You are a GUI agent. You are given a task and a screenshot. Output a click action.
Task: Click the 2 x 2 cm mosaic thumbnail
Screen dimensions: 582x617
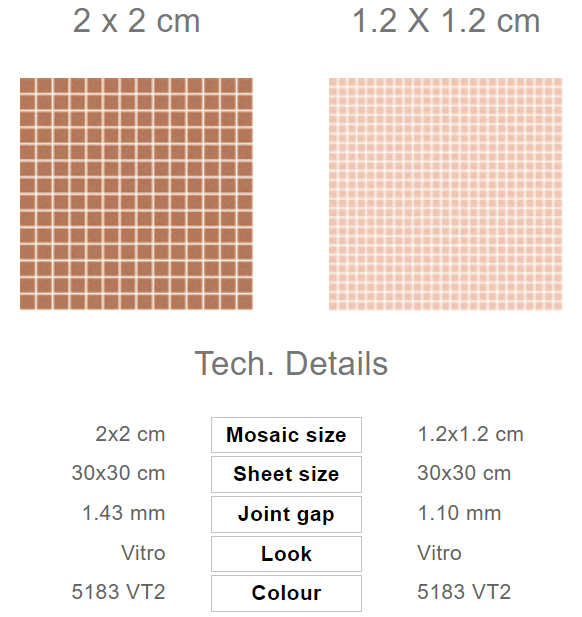136,194
